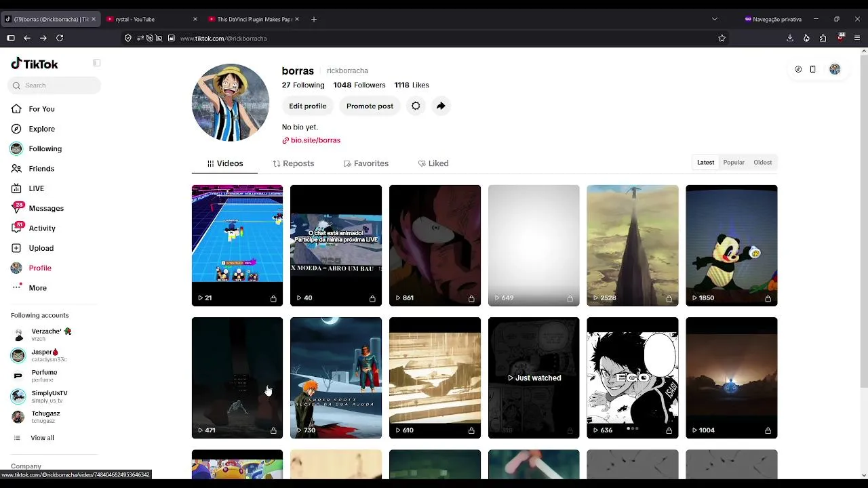
Task: Collapse the TikTok sidebar with the panel icon
Action: (97, 63)
